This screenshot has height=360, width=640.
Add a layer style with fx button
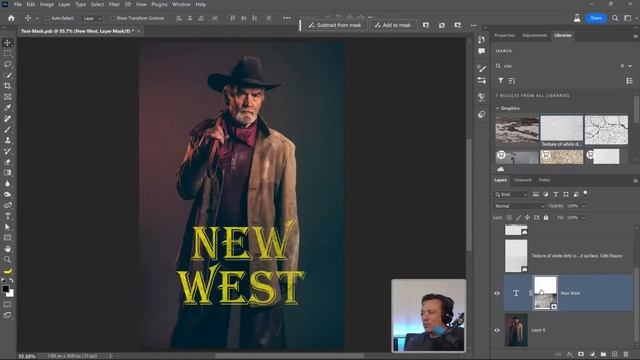[569, 354]
